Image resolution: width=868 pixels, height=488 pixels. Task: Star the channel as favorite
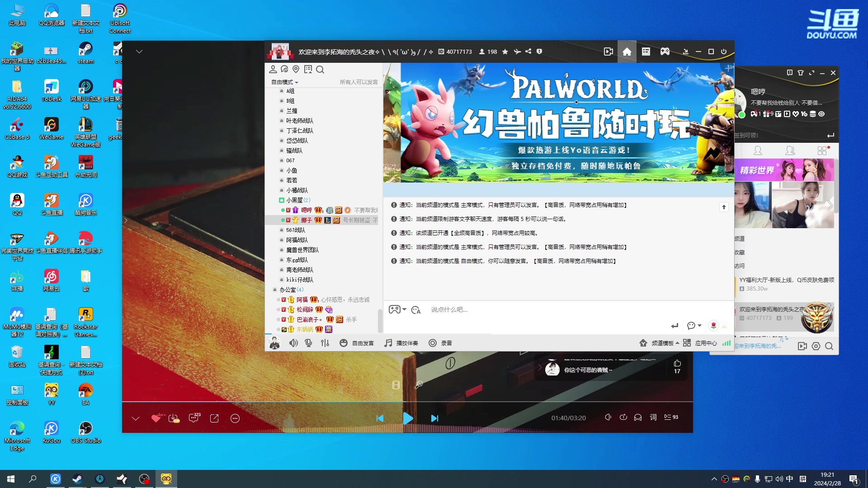point(505,52)
